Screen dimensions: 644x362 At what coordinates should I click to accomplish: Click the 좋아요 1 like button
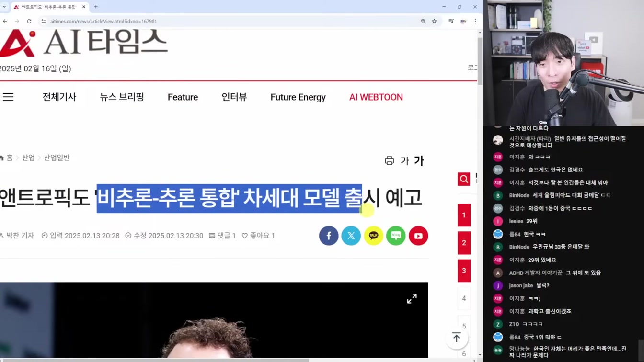click(258, 236)
